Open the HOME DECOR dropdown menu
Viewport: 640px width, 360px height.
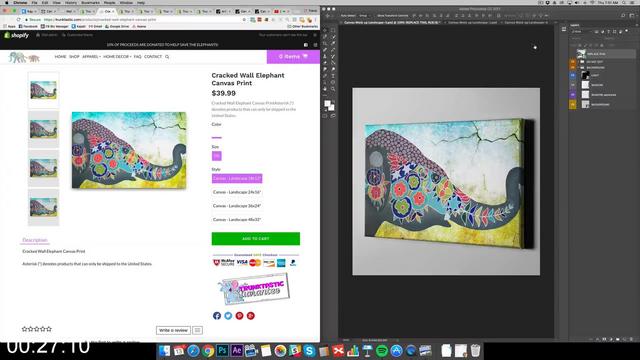[x=117, y=57]
